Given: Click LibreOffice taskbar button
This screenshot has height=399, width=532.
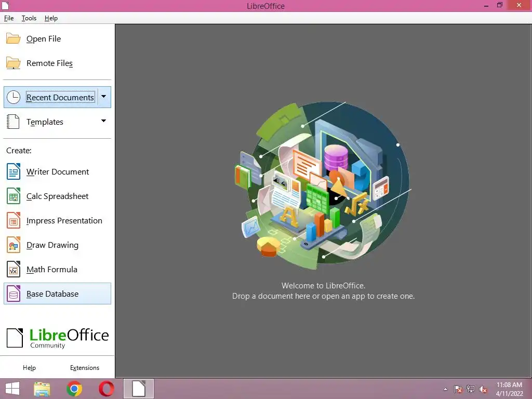Looking at the screenshot, I should pos(139,389).
